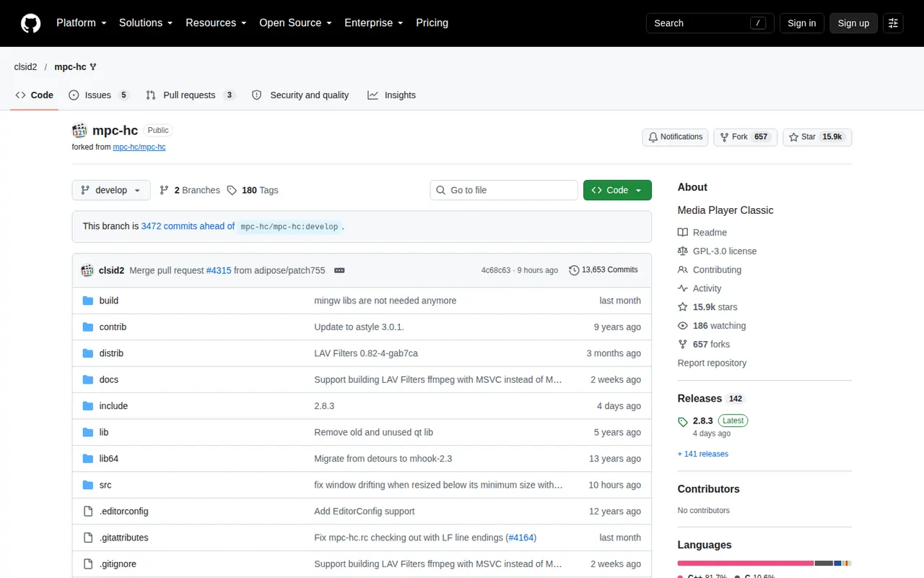Open the 186 watching link
Viewport: 924px width, 578px height.
point(712,326)
